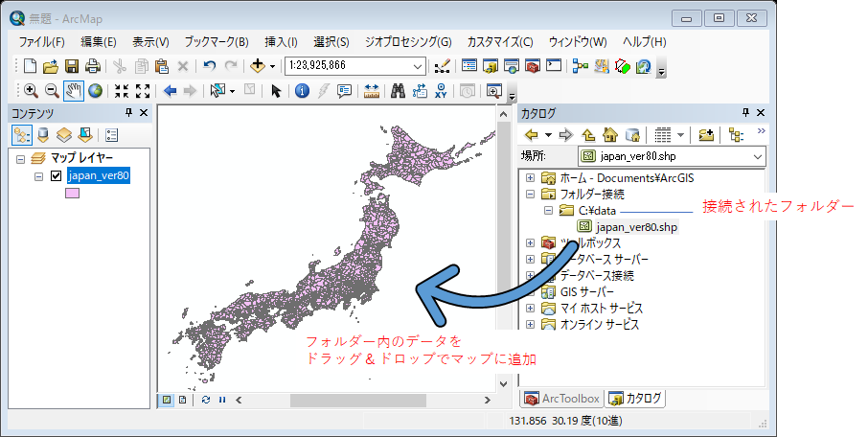List layers by selection
The height and width of the screenshot is (437, 868).
[x=85, y=135]
